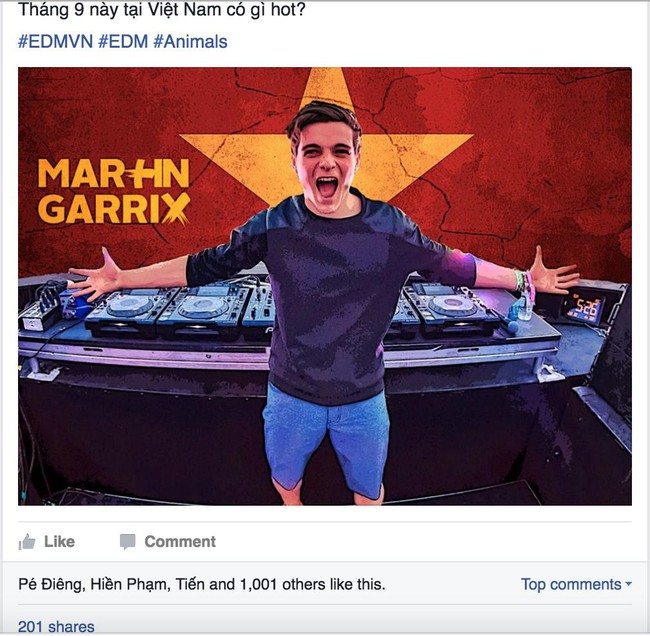
Task: Open the #EDM hashtag link
Action: pos(123,41)
